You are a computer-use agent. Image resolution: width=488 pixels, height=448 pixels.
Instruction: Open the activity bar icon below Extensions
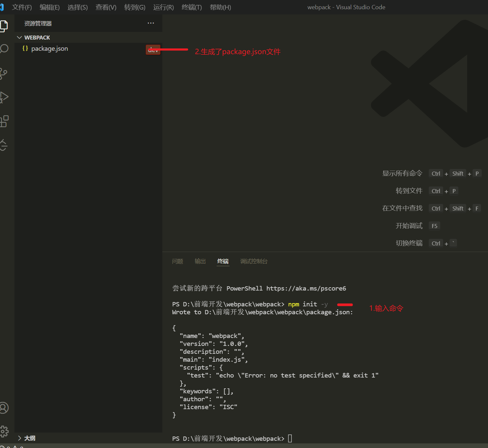(4, 145)
